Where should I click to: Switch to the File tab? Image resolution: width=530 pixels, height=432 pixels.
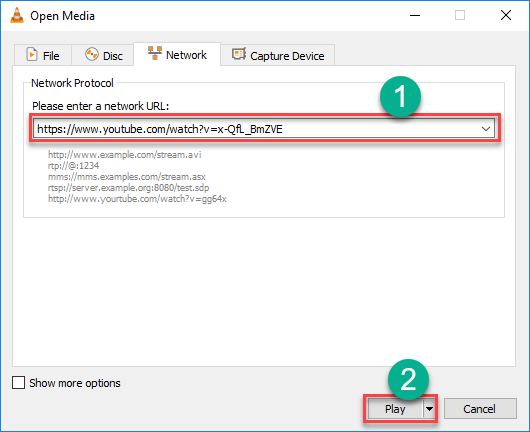tap(43, 55)
